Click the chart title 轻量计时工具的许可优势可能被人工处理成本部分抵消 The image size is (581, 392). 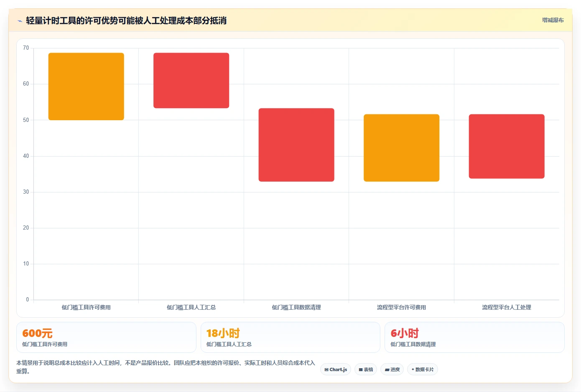pyautogui.click(x=126, y=20)
